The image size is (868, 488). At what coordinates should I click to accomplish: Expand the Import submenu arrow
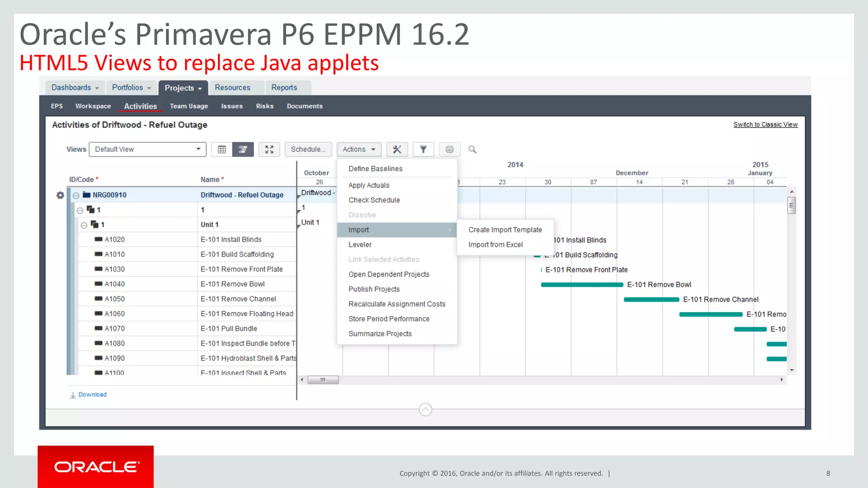450,230
